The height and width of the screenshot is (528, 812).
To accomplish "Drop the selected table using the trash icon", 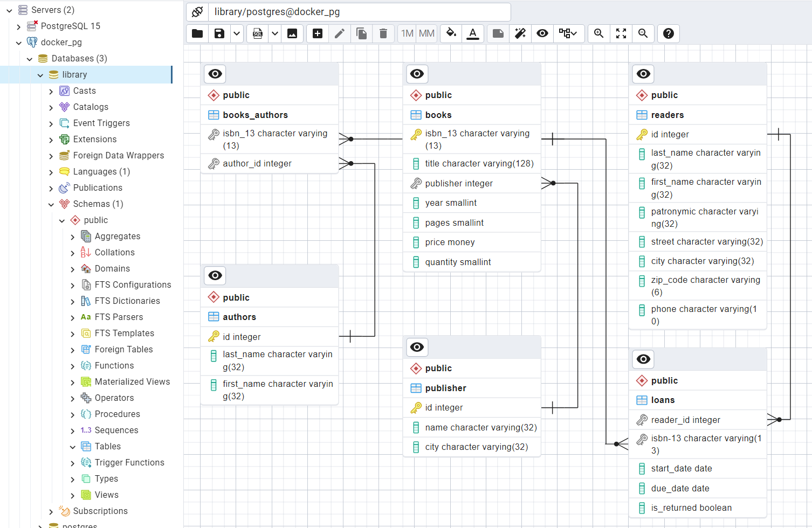I will (383, 33).
